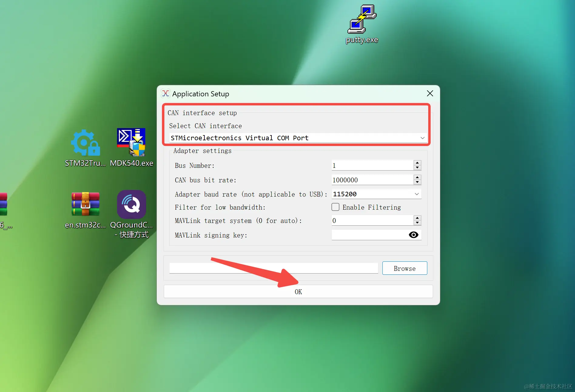Click the Application Setup title bar logo
This screenshot has height=392, width=575.
coord(166,93)
